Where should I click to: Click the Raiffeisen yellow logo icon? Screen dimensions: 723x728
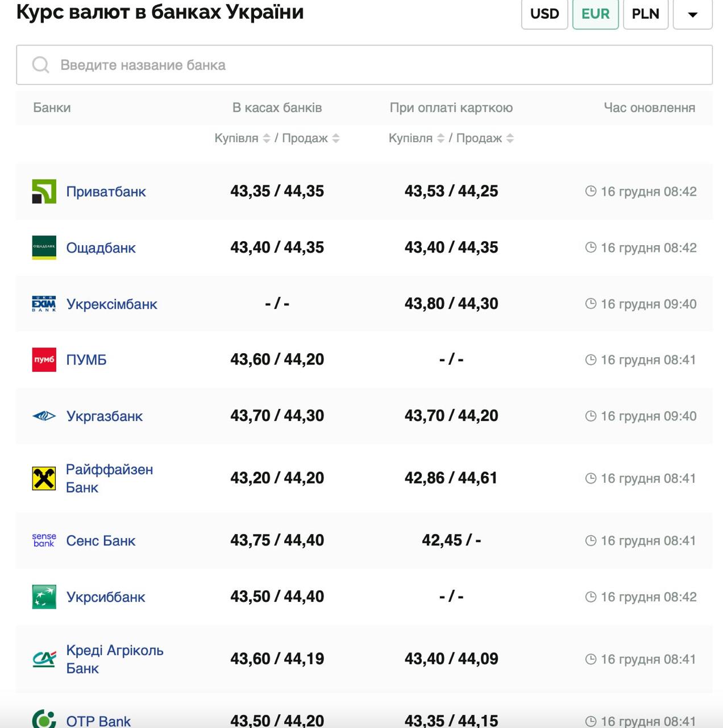(44, 478)
